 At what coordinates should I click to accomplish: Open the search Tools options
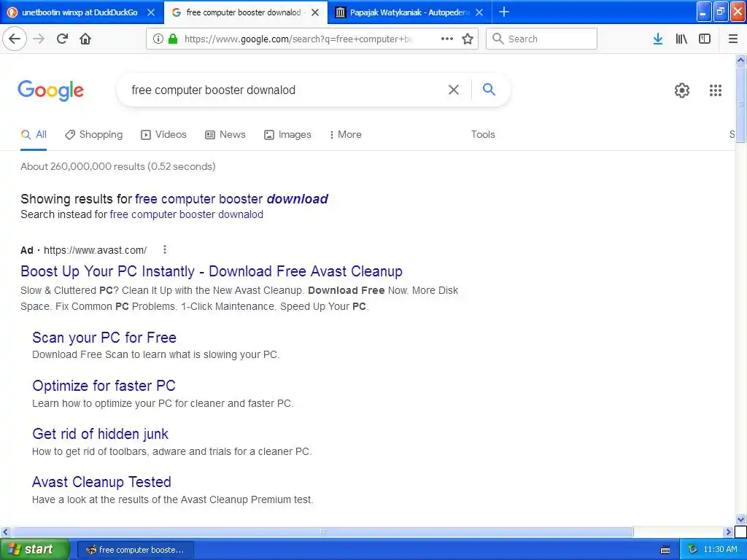[483, 135]
